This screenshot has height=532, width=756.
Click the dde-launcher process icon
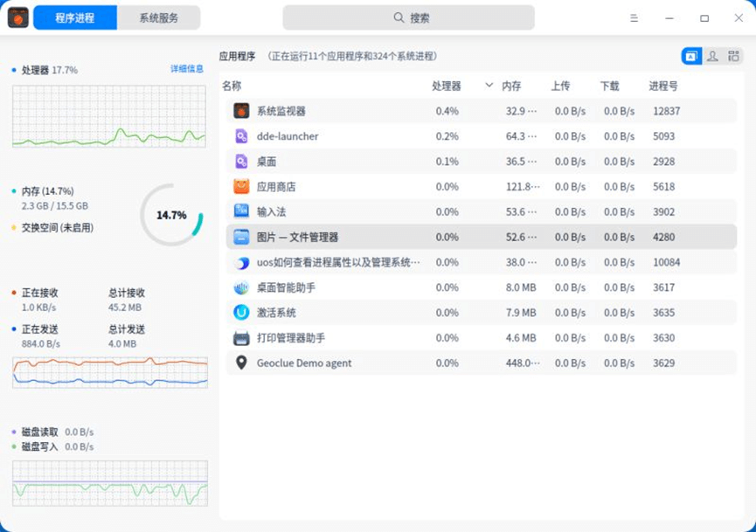click(241, 136)
